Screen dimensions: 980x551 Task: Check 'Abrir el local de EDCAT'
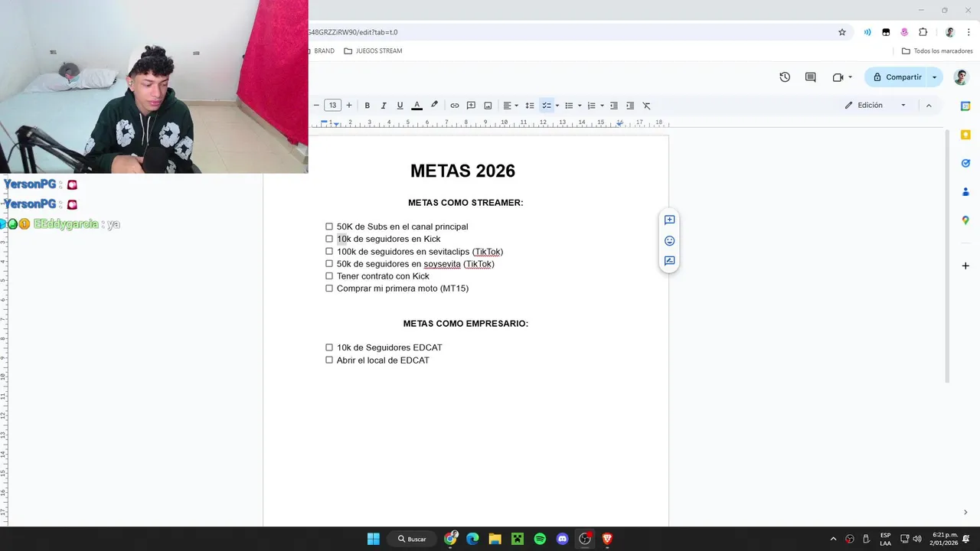click(329, 360)
